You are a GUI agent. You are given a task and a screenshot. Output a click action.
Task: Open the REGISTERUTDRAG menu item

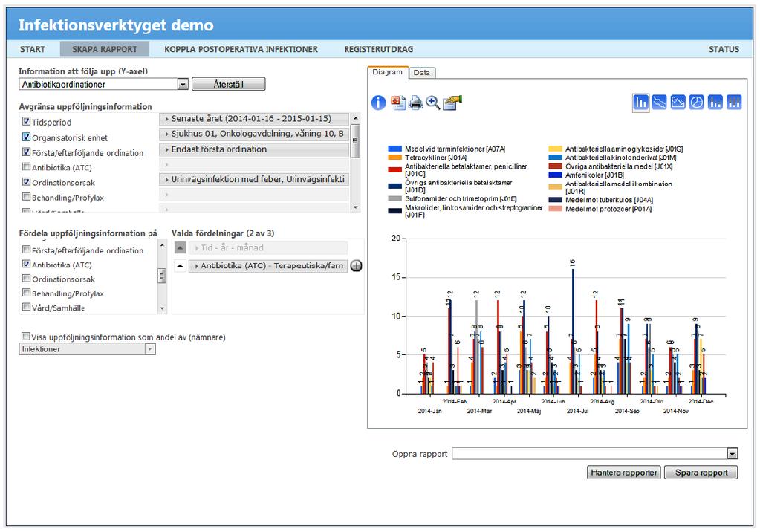tap(379, 49)
